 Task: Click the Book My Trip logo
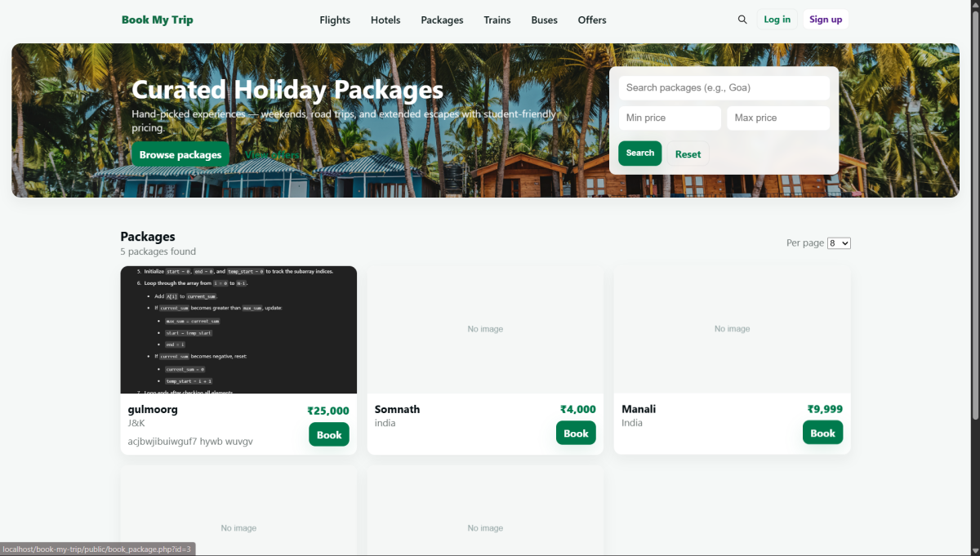(158, 20)
